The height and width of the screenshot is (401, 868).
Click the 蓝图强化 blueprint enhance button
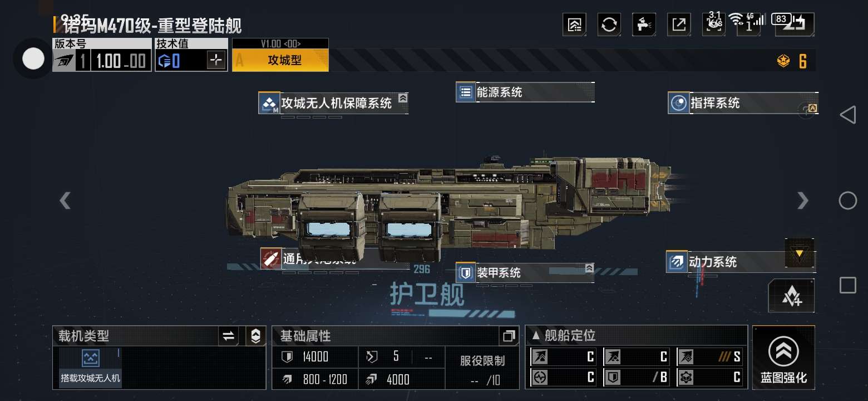pyautogui.click(x=783, y=358)
